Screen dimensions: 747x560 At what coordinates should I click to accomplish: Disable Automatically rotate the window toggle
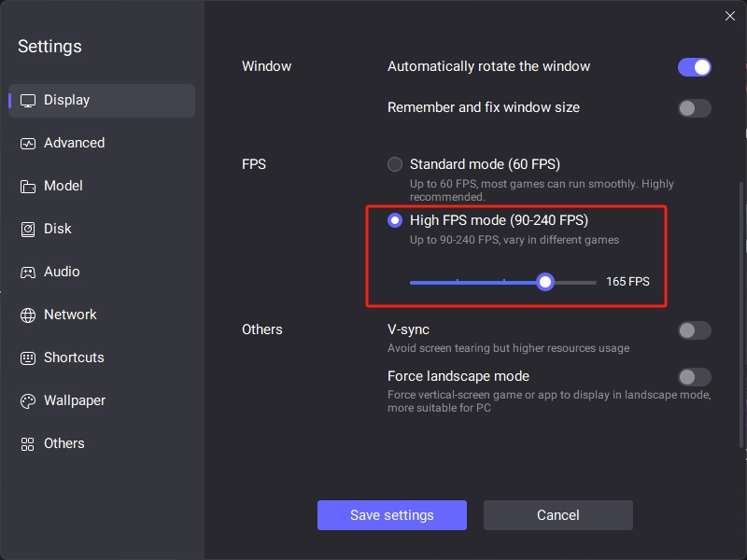point(694,67)
